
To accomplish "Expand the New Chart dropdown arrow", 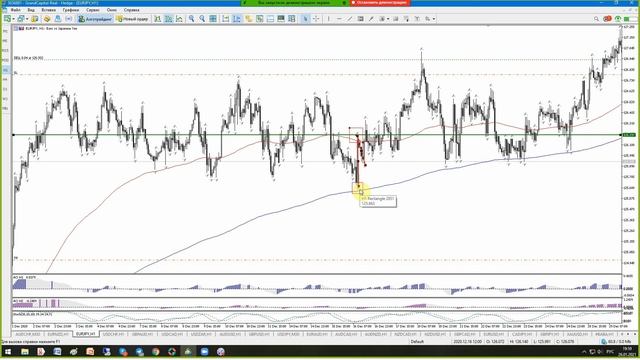I will (x=13, y=19).
